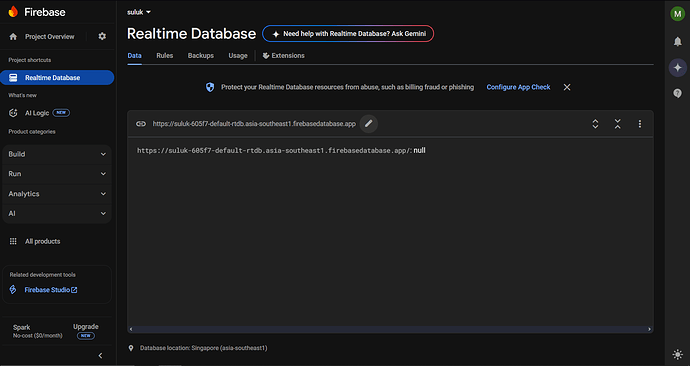The height and width of the screenshot is (366, 690).
Task: Open the suluk project selector dropdown
Action: 139,12
